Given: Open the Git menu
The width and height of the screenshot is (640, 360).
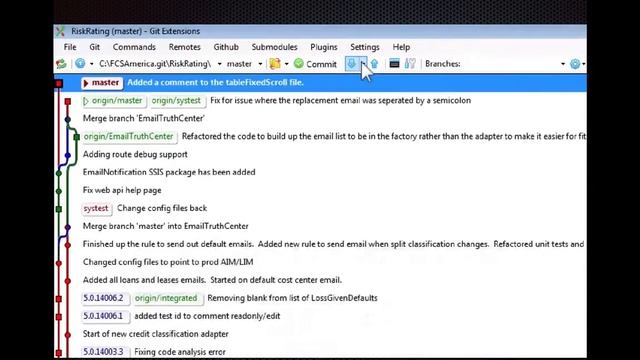Looking at the screenshot, I should click(94, 47).
